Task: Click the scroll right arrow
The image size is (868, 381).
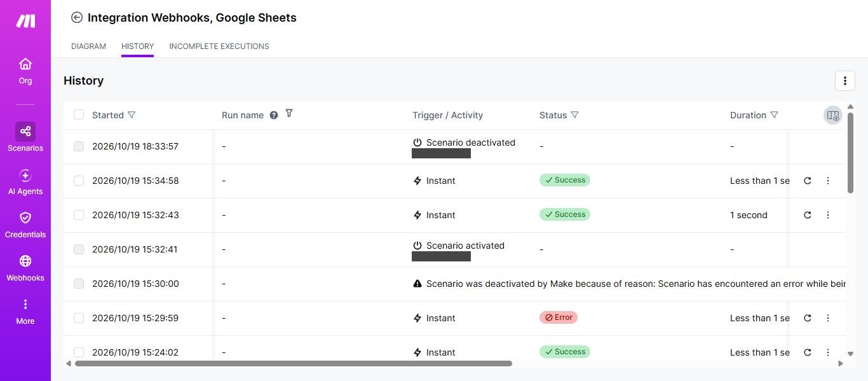Action: (841, 364)
